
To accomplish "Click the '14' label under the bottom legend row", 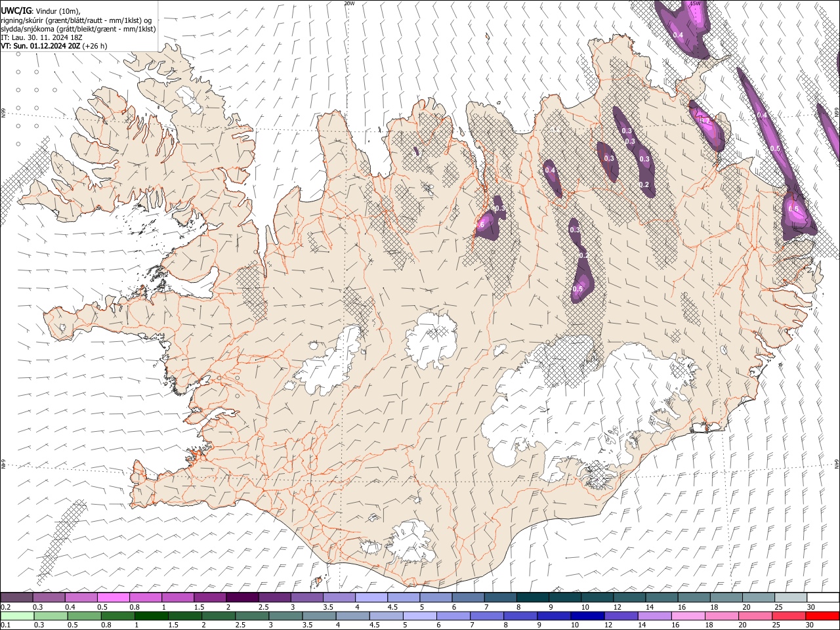I will coord(641,625).
